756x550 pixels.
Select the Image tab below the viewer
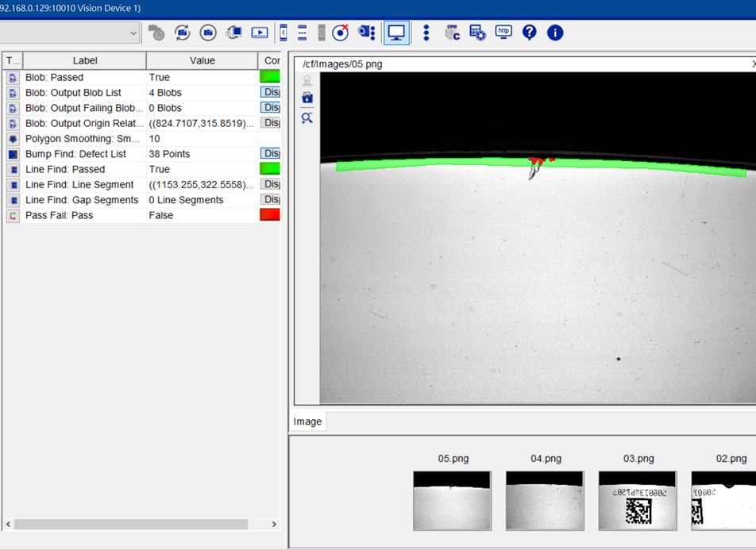[x=307, y=421]
